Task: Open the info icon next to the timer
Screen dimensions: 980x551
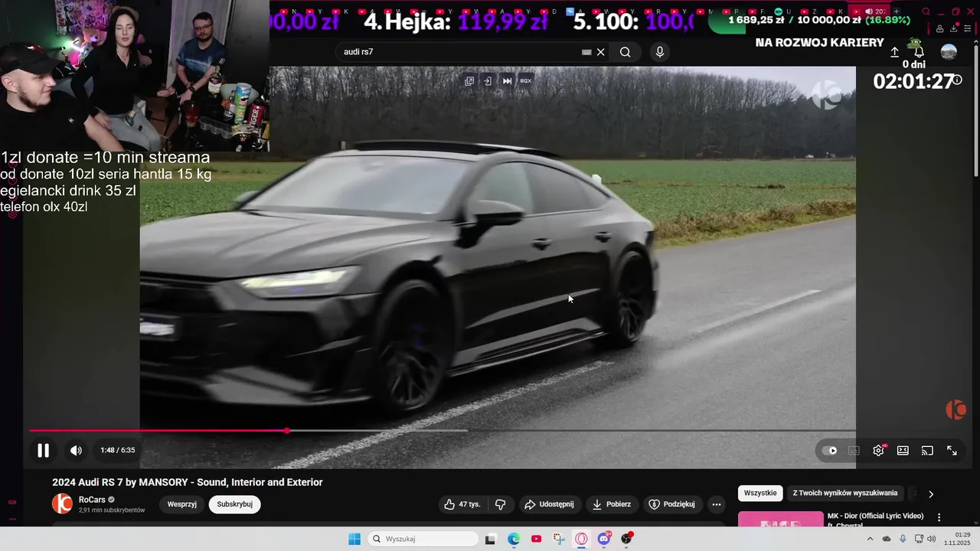Action: [x=957, y=80]
